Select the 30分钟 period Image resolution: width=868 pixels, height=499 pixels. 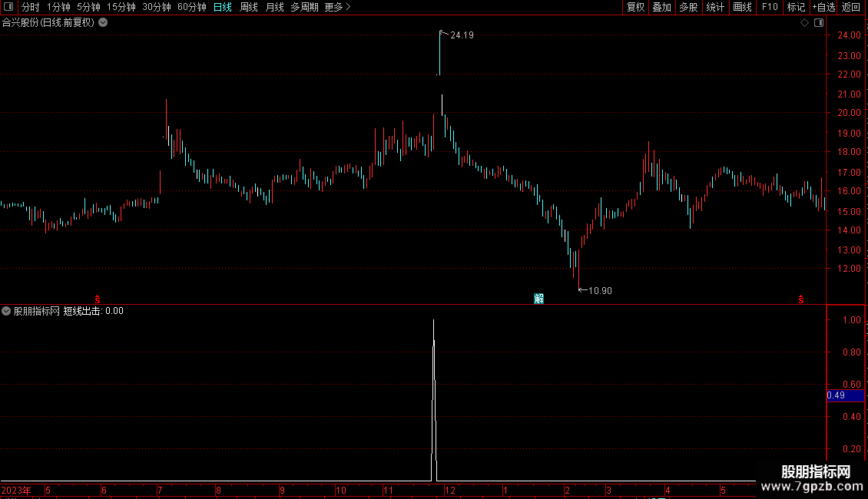pos(157,7)
